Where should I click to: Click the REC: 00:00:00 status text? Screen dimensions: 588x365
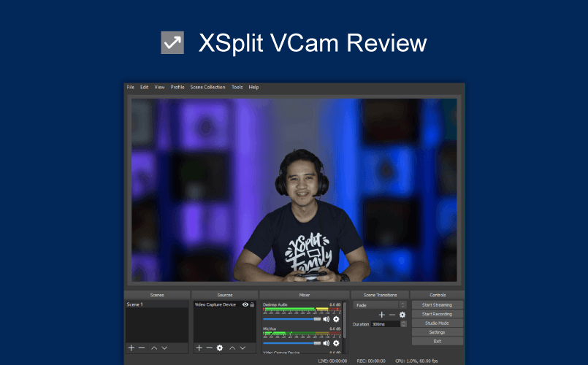tap(371, 361)
